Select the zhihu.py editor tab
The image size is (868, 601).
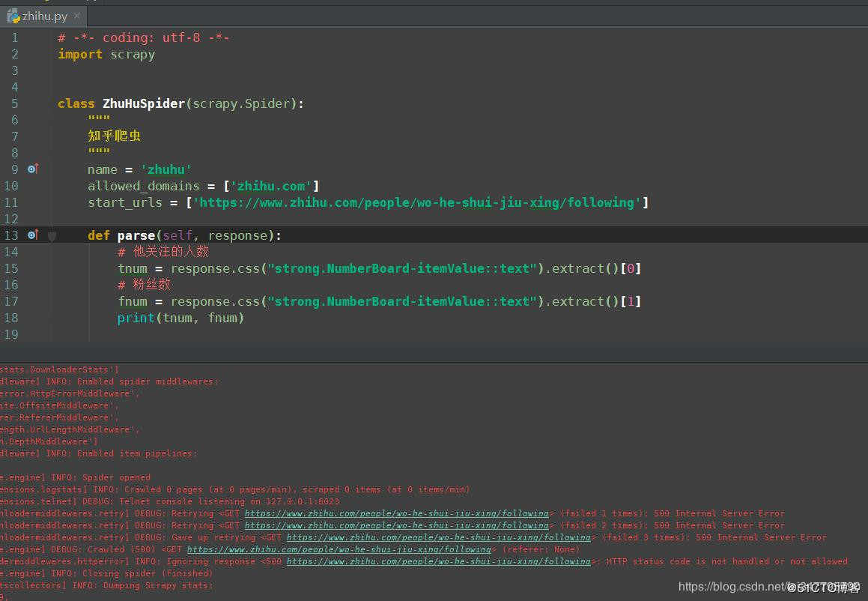43,16
